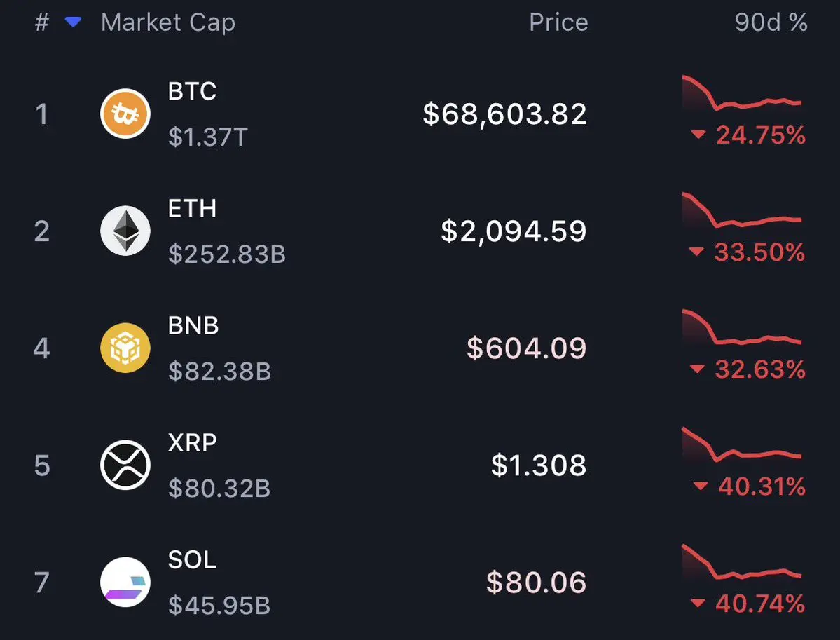840x640 pixels.
Task: Click the 24.75% BTC decline value
Action: 760,135
